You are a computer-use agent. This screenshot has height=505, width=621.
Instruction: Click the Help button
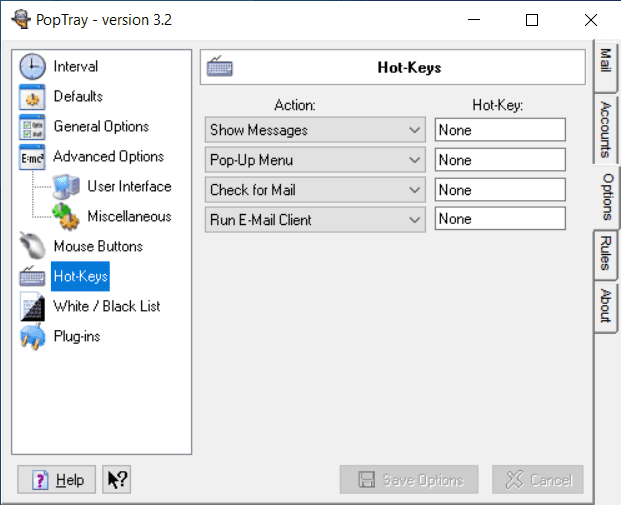click(58, 480)
